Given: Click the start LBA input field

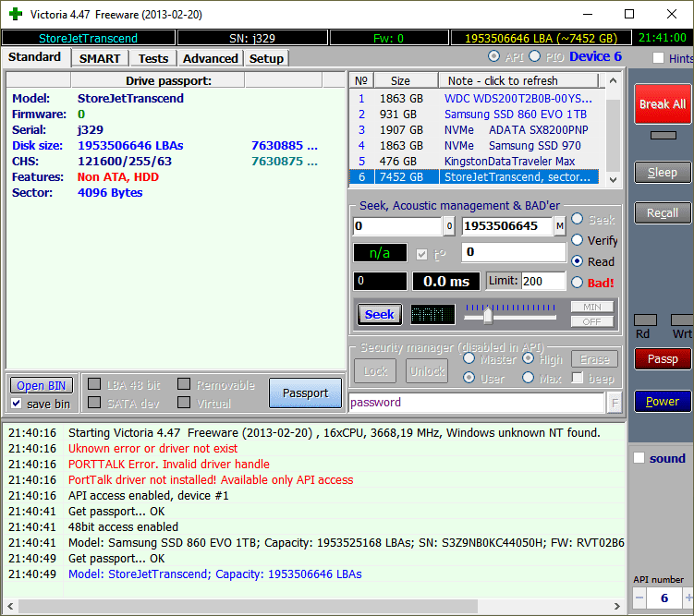Looking at the screenshot, I should 397,226.
